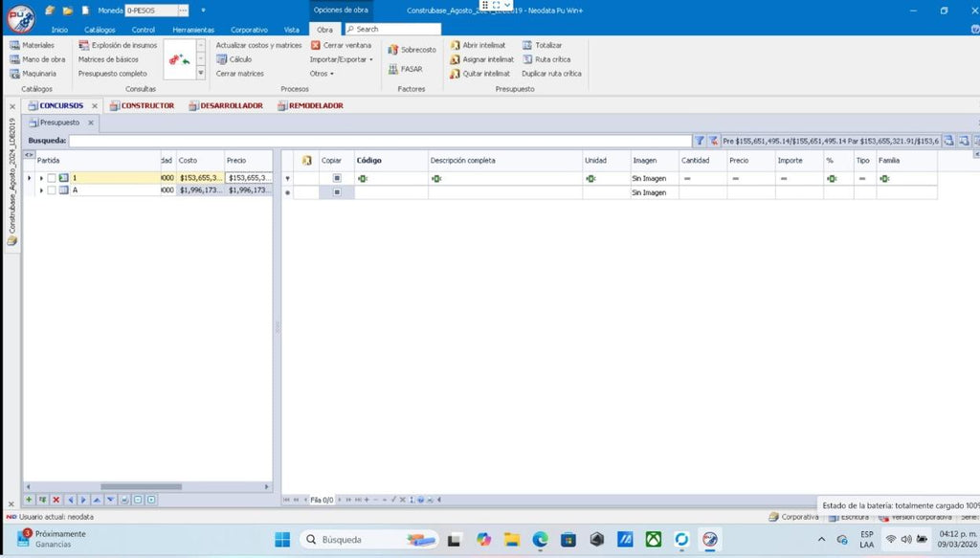Image resolution: width=980 pixels, height=558 pixels.
Task: Expand partida 1 tree node
Action: click(41, 178)
